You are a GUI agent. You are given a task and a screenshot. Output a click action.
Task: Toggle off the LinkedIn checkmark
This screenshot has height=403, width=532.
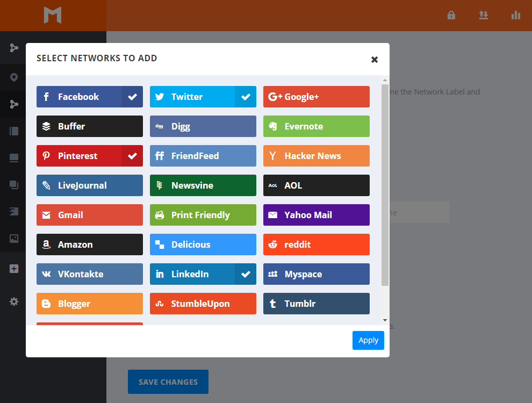pos(246,274)
